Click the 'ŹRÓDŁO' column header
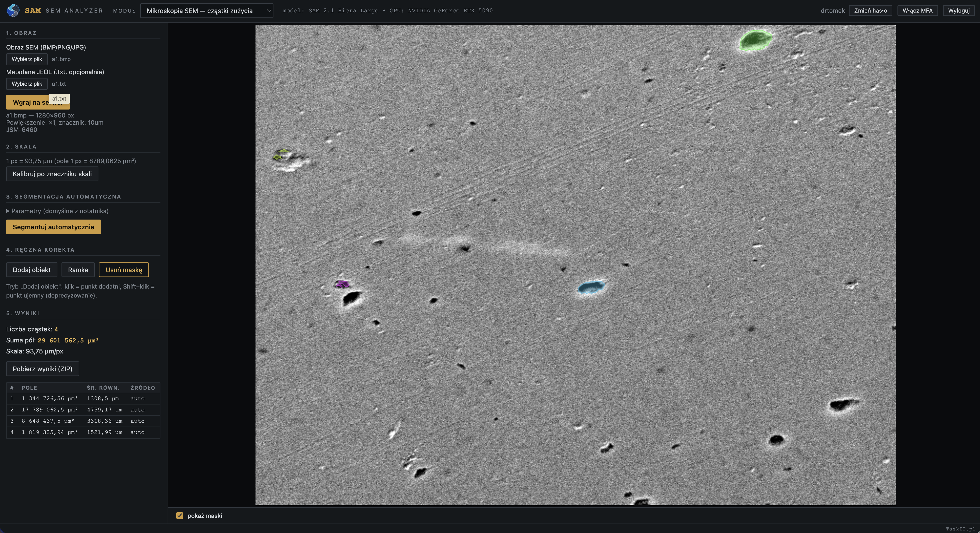 point(143,388)
